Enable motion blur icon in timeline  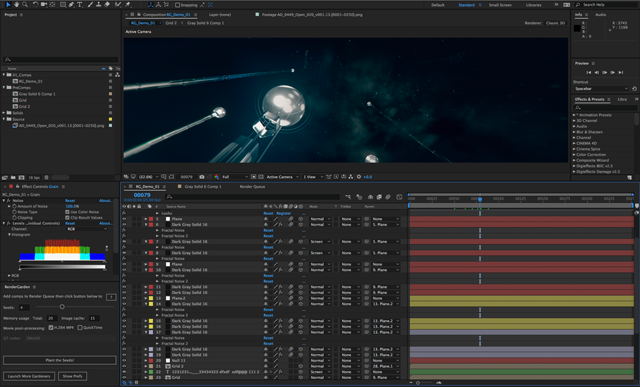(x=388, y=197)
